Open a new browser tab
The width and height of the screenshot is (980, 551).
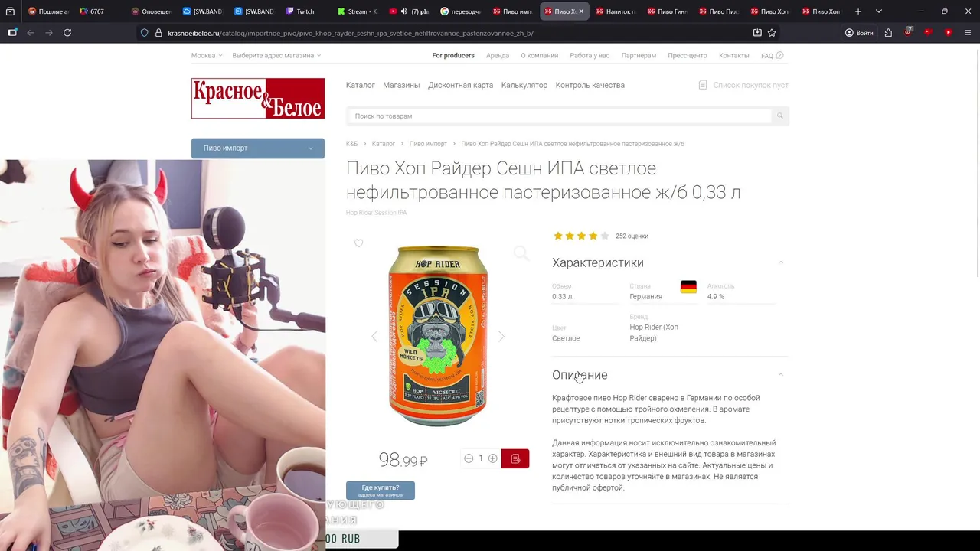858,11
